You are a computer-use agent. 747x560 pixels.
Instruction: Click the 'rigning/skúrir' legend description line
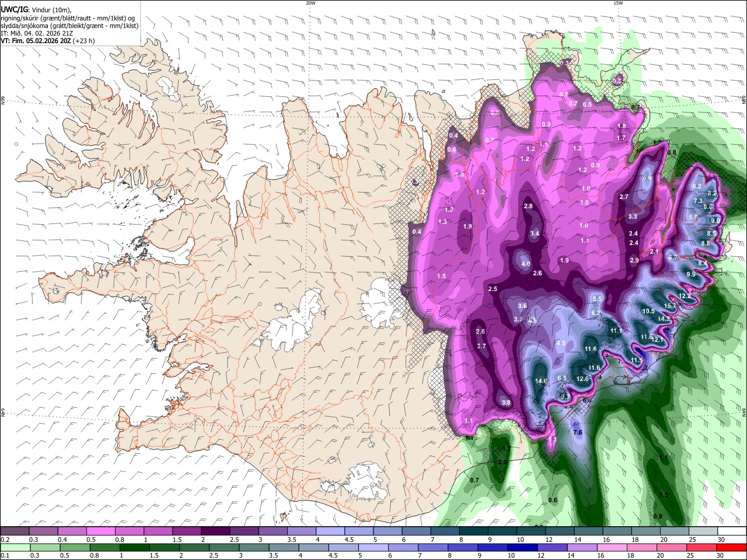68,17
